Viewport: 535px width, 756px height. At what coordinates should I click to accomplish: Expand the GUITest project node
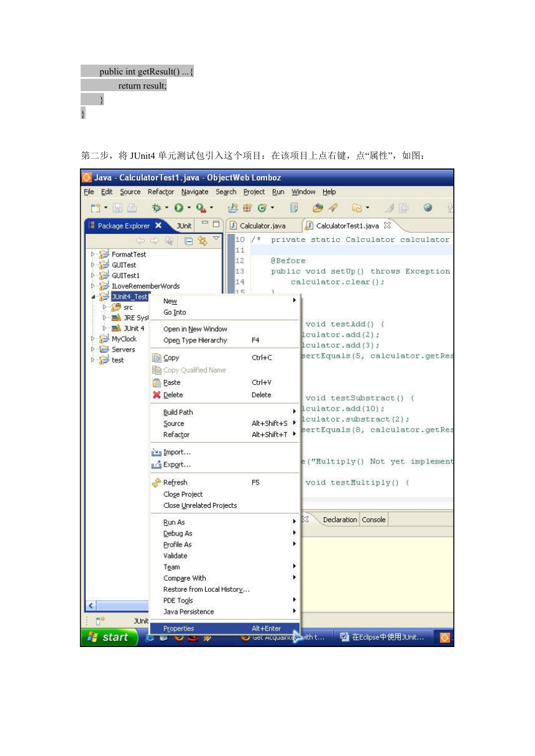click(x=94, y=265)
